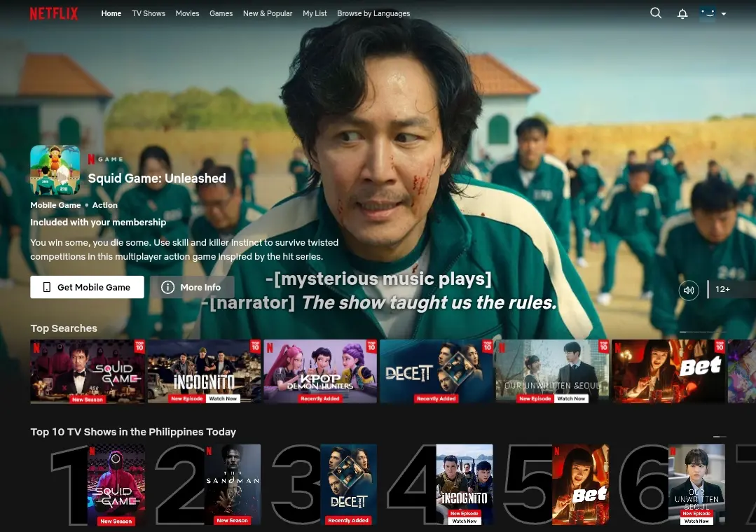
Task: Click Watch Now on Incognito in Top Searches
Action: [223, 398]
